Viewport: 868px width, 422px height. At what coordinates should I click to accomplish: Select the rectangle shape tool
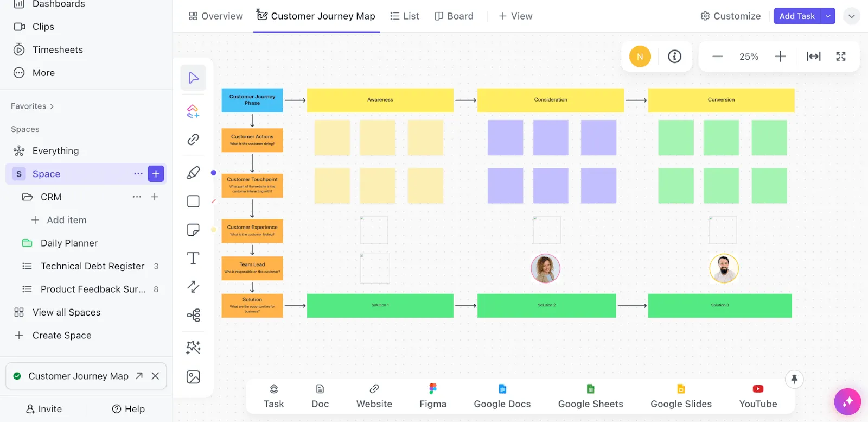[193, 201]
